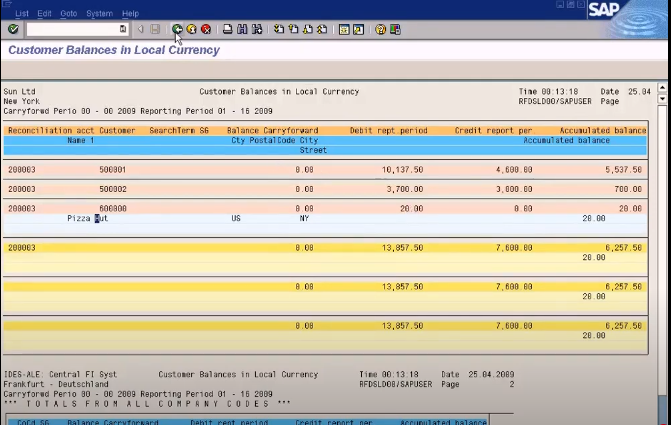Go to Previous Page icon
671x425 pixels.
pos(294,29)
